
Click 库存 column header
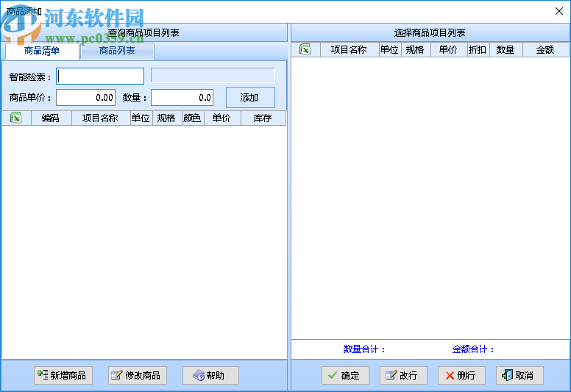pyautogui.click(x=263, y=118)
